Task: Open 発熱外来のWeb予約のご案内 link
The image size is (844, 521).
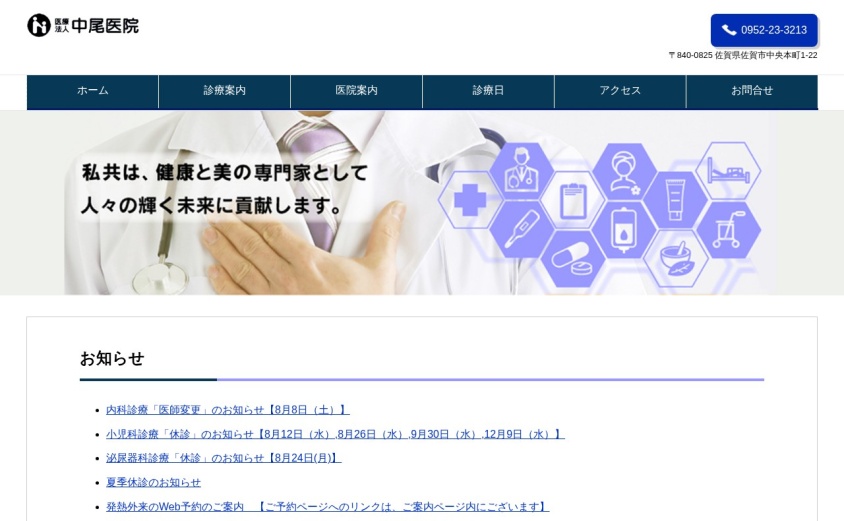Action: pyautogui.click(x=328, y=507)
